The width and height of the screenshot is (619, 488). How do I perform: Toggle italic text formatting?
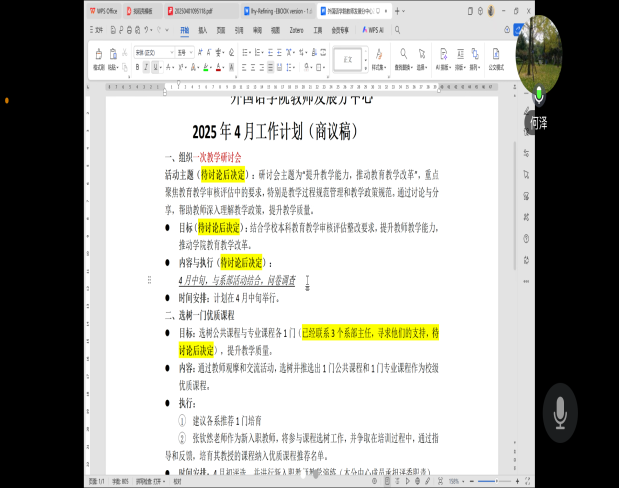(146, 67)
